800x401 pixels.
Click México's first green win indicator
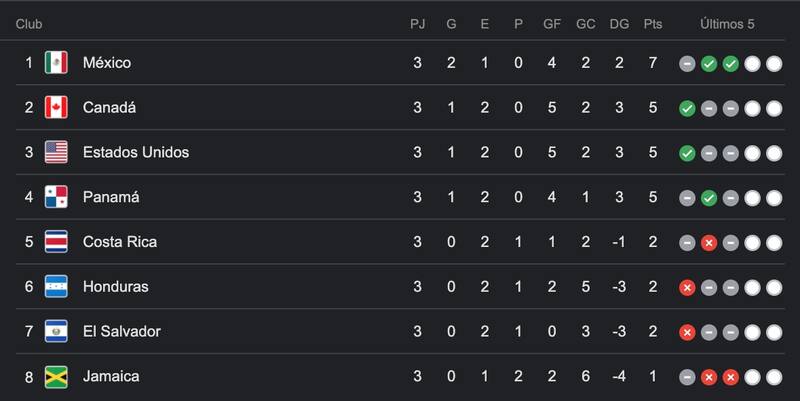[x=709, y=64]
